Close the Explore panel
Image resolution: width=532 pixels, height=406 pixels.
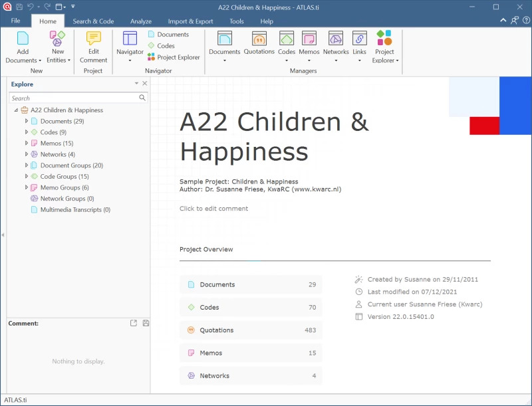(x=145, y=84)
